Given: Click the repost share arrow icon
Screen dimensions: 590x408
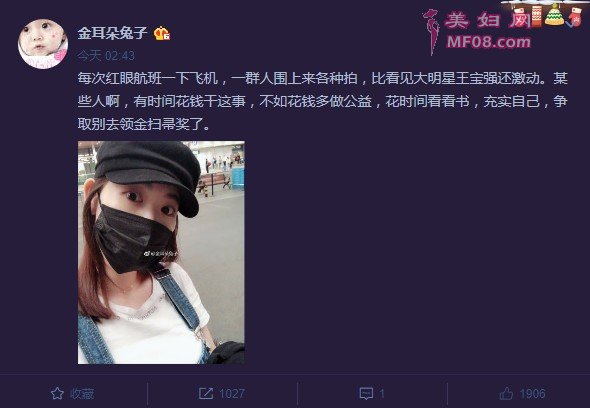Looking at the screenshot, I should 206,394.
